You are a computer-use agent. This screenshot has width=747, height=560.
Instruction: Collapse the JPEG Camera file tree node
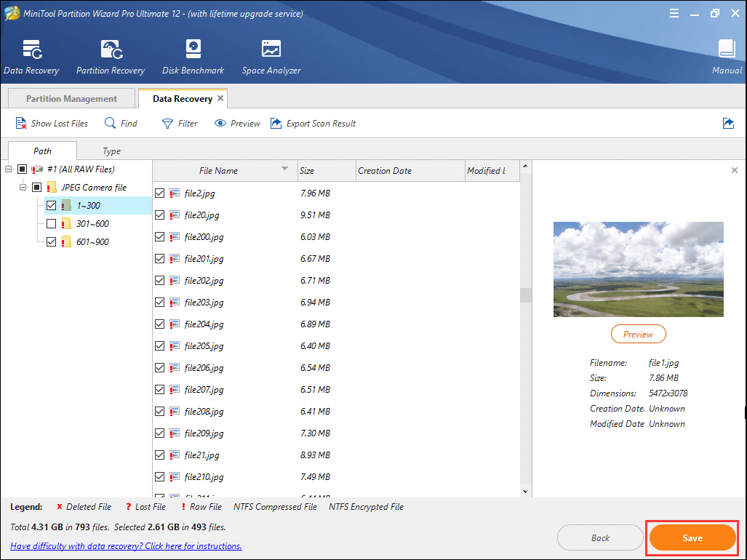pos(23,188)
